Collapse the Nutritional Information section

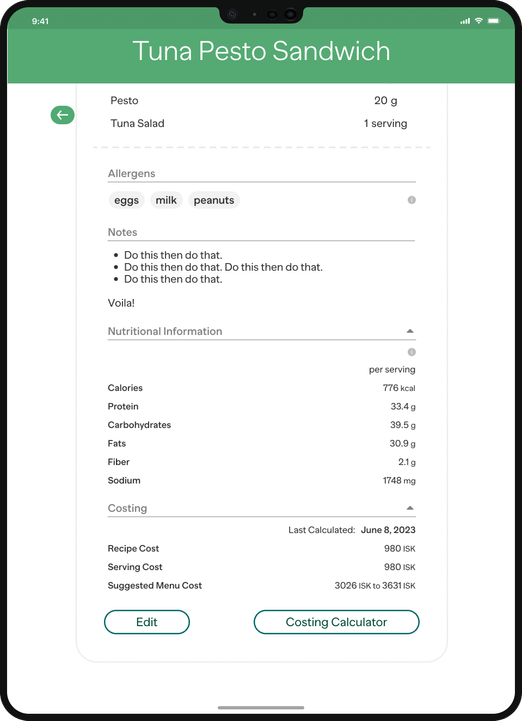point(410,331)
